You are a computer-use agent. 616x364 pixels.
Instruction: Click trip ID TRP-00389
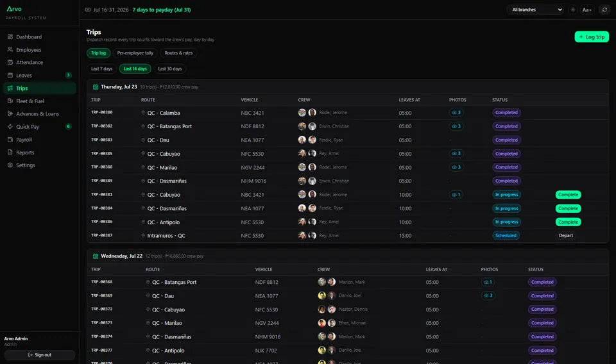pos(102,181)
